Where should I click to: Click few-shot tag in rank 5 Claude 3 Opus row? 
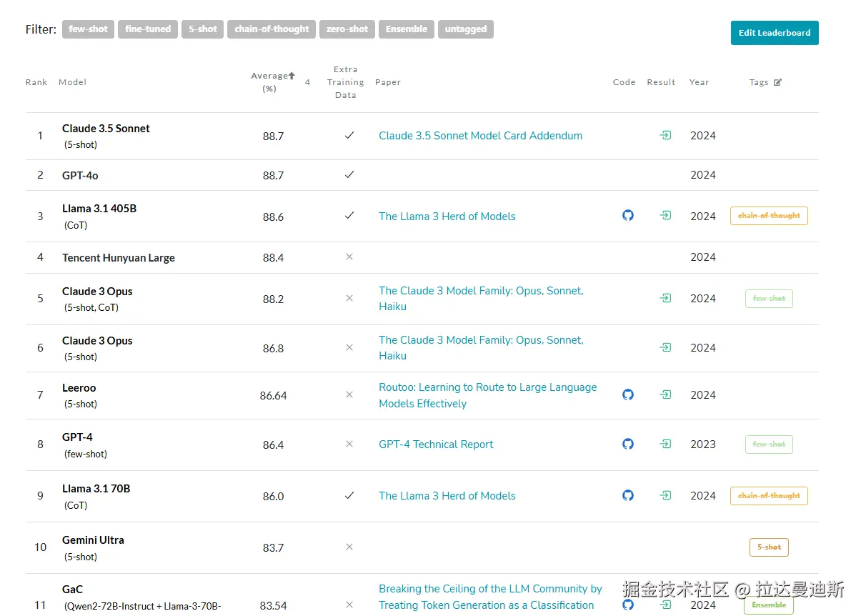769,299
